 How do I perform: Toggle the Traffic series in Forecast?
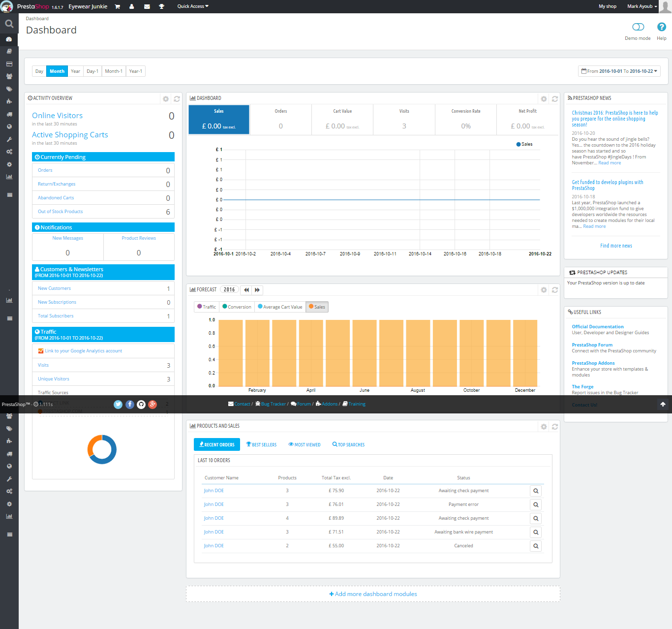[x=207, y=307]
